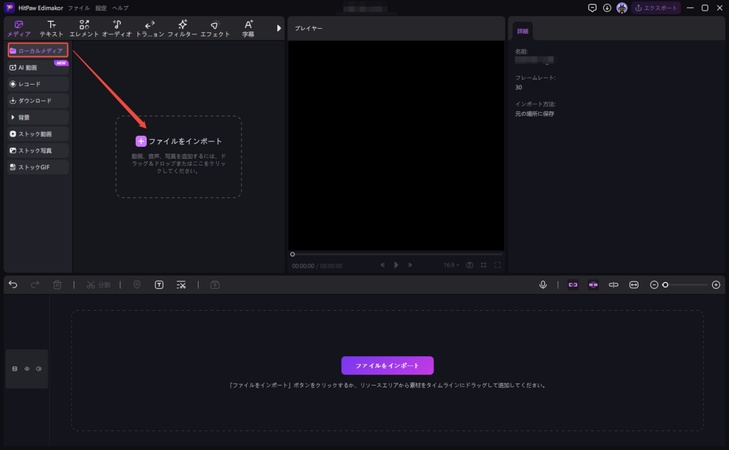Switch to the オーディオ audio tab
This screenshot has width=729, height=450.
pos(117,28)
